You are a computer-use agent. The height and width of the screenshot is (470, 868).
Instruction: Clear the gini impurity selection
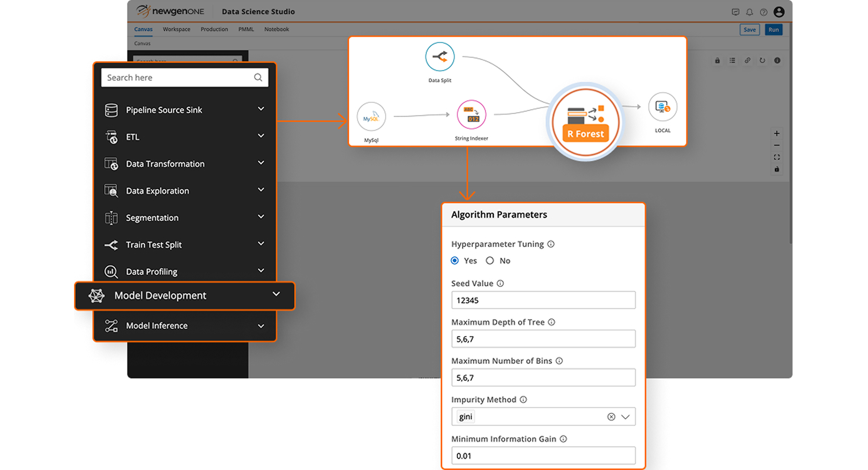tap(611, 417)
